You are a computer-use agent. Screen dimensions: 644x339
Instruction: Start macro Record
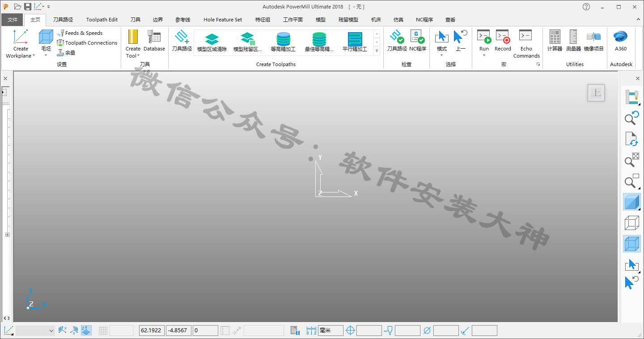click(503, 40)
